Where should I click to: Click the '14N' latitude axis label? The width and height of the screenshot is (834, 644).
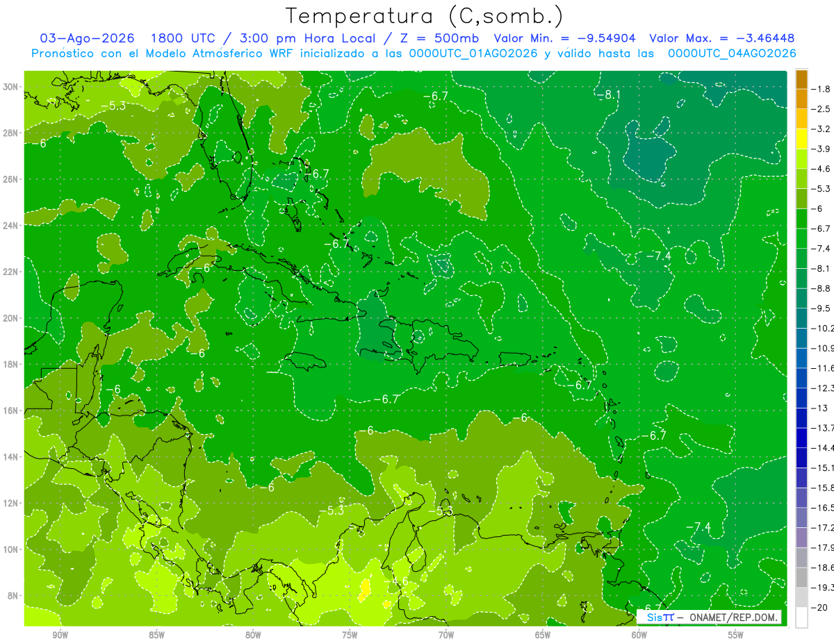(x=11, y=456)
